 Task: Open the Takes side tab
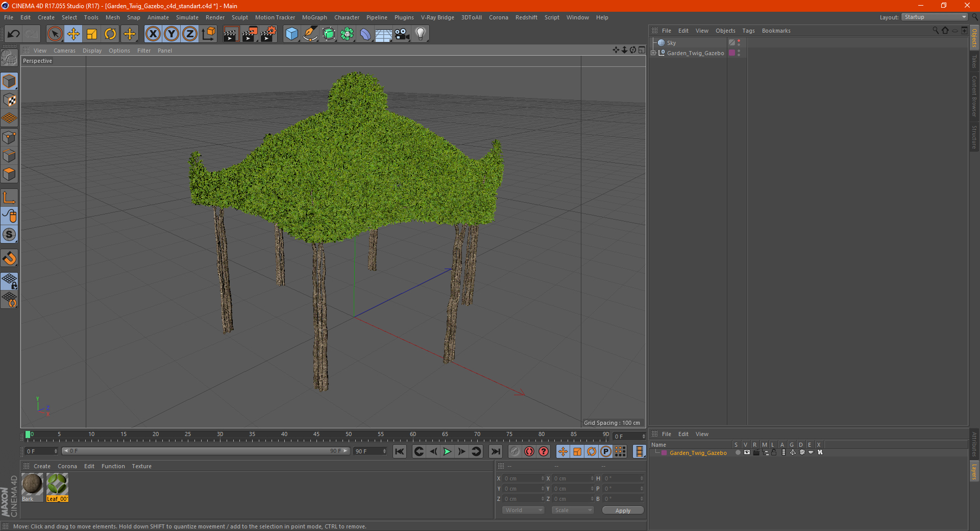(x=974, y=61)
